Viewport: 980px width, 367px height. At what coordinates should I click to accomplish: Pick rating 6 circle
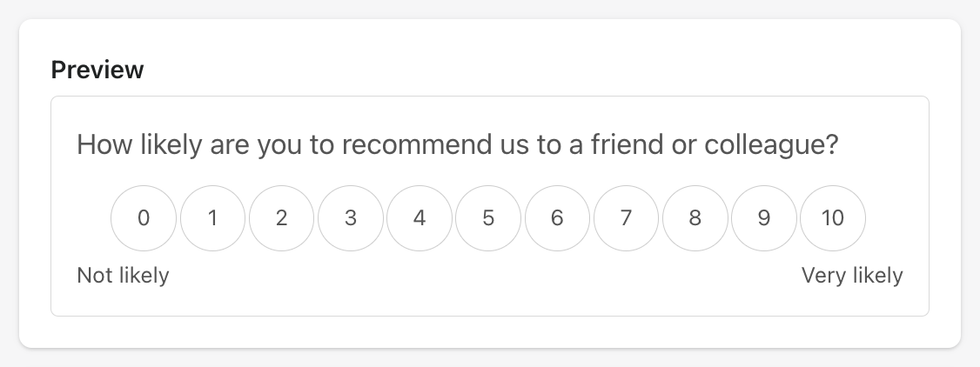[x=557, y=217]
